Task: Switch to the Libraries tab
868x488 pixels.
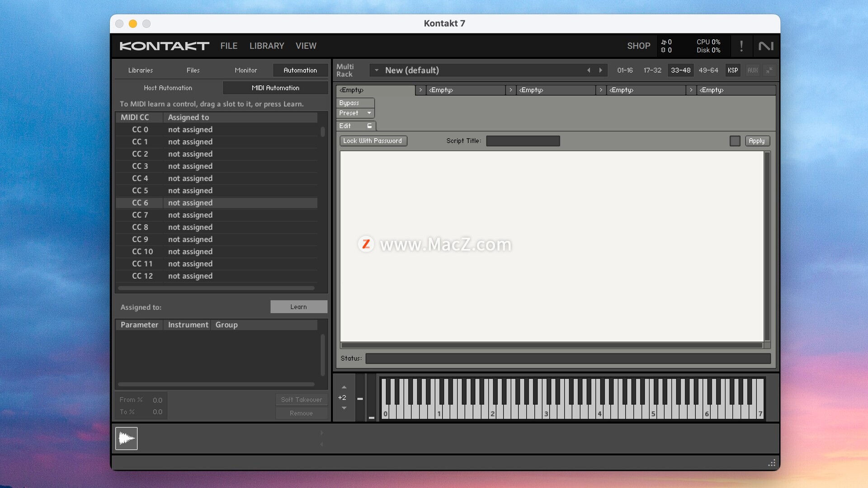Action: [141, 70]
